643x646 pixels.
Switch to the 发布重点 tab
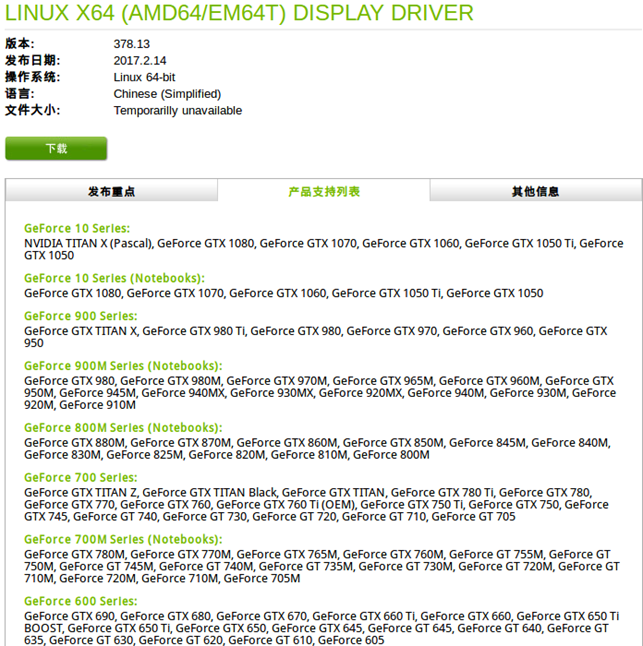point(112,191)
